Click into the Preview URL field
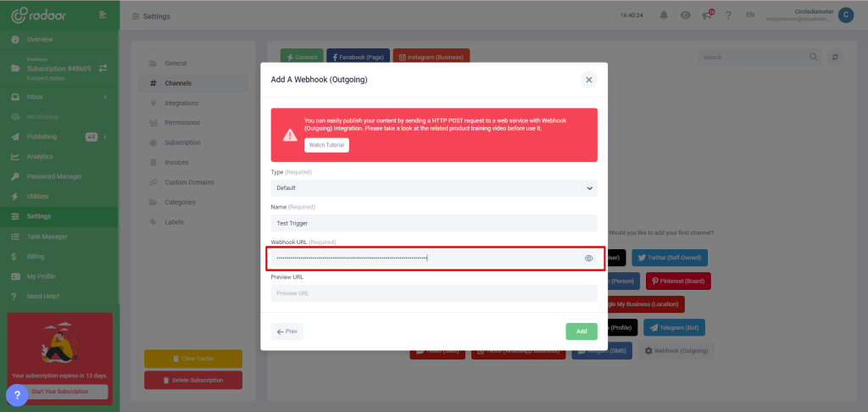The image size is (868, 412). pyautogui.click(x=433, y=293)
